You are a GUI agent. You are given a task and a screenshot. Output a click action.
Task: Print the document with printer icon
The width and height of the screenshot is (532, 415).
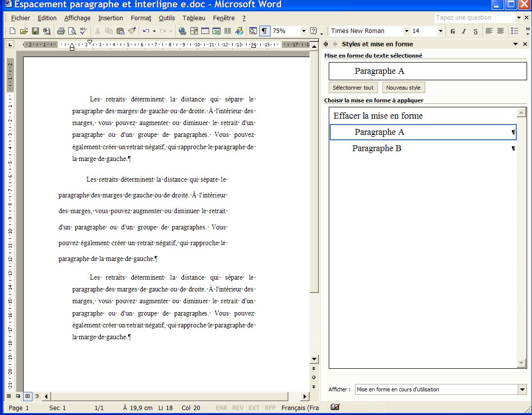(61, 31)
